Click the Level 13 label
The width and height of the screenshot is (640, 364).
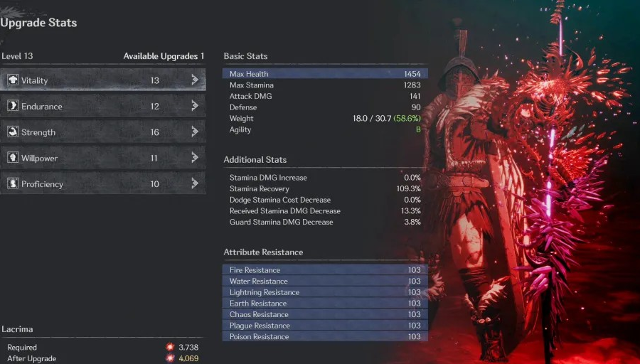click(x=17, y=56)
